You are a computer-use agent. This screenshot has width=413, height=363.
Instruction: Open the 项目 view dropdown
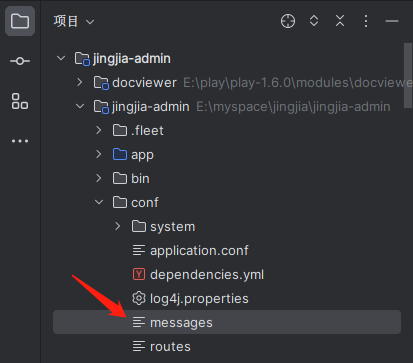tap(74, 21)
